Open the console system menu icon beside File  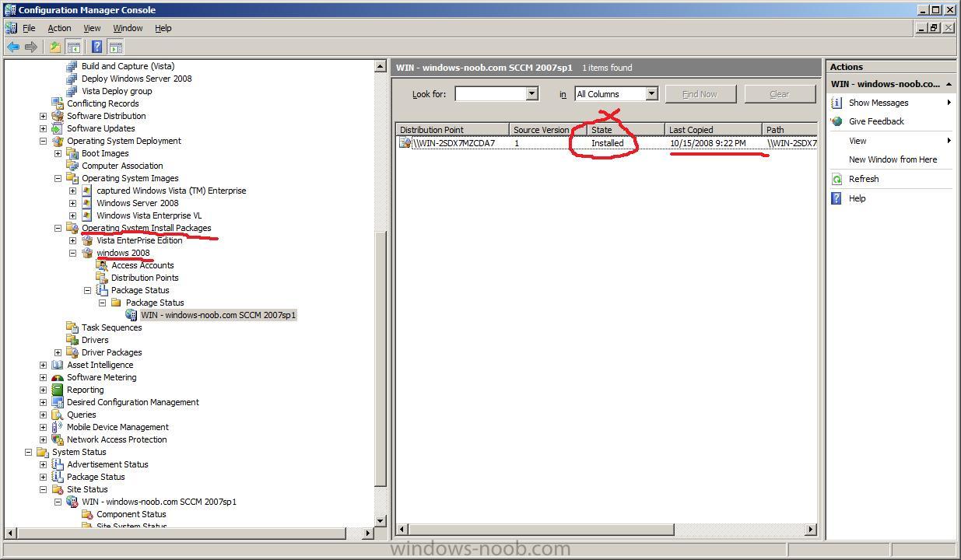(x=11, y=28)
